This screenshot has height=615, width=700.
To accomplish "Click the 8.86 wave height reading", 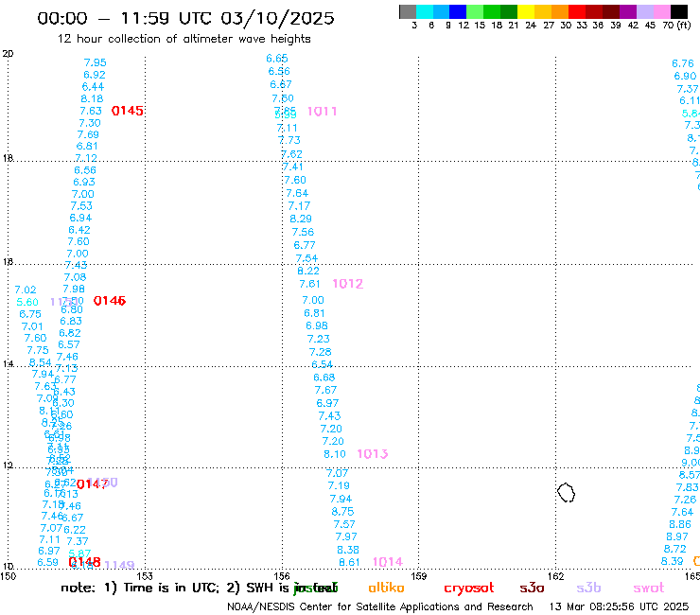I will 680,524.
